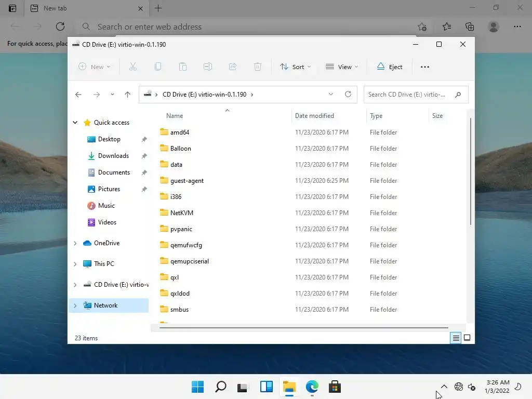
Task: Open a new tab in Edge
Action: (x=158, y=8)
